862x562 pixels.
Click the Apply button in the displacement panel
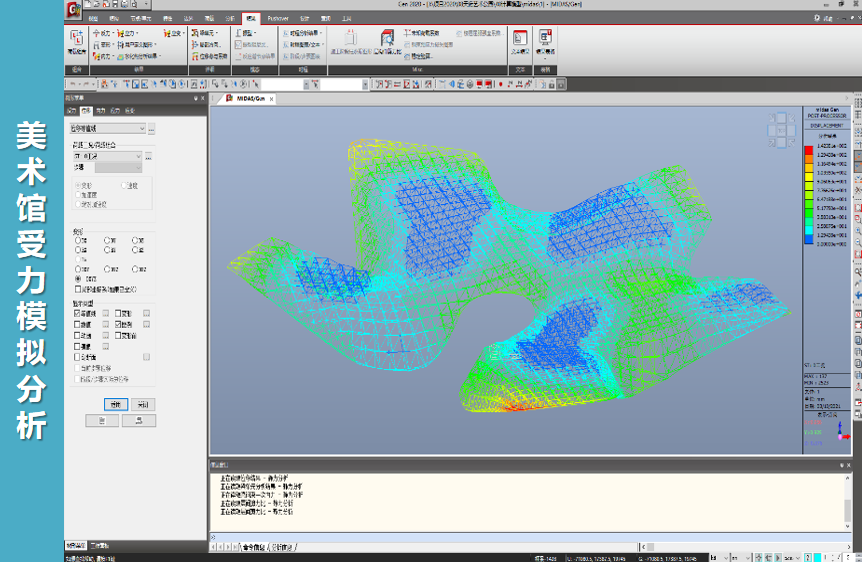(115, 404)
